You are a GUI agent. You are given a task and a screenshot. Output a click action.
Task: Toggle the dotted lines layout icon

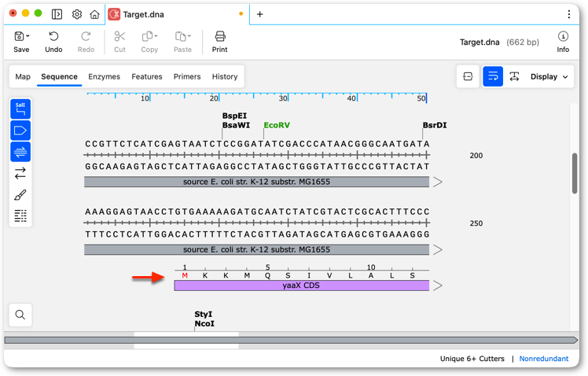(20, 216)
